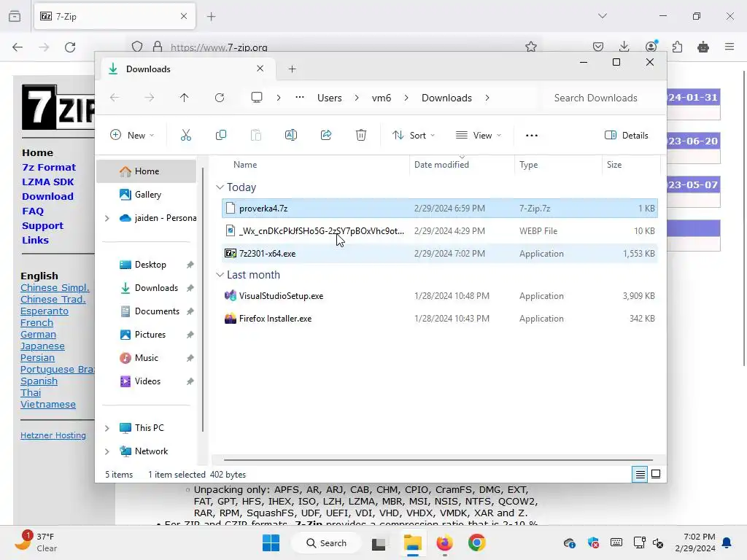
Task: Open the View dropdown menu
Action: (x=479, y=135)
